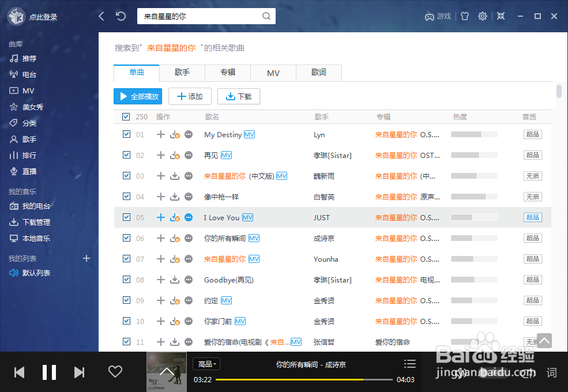Uncheck song 10 你家门前 checkbox
This screenshot has width=568, height=392.
[126, 321]
